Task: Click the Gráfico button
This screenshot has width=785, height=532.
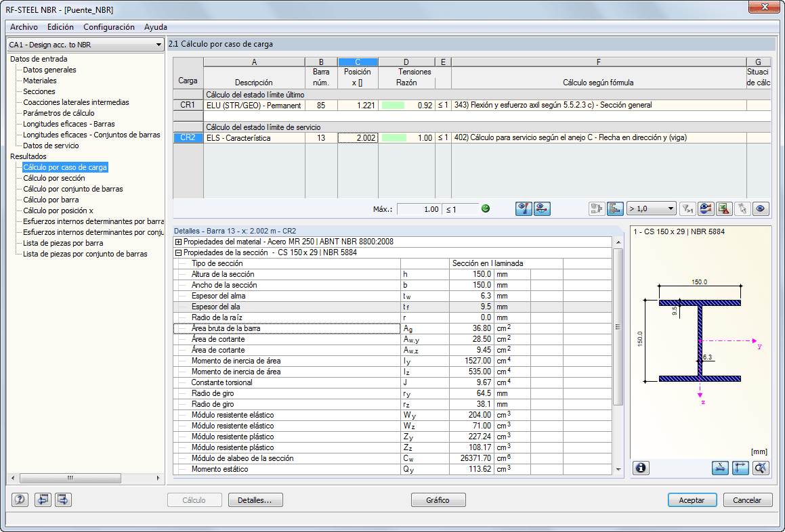Action: tap(438, 500)
